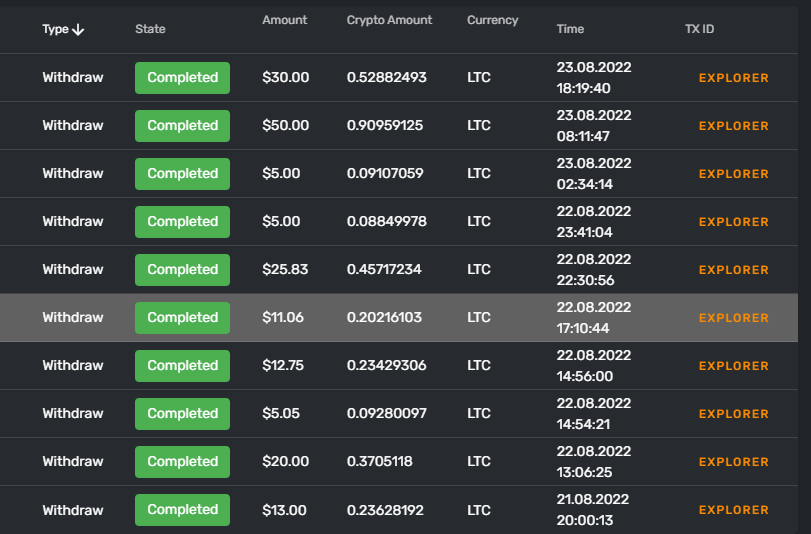Screen dimensions: 811x534
Task: Click LTC currency in $13.00 row
Action: point(478,510)
